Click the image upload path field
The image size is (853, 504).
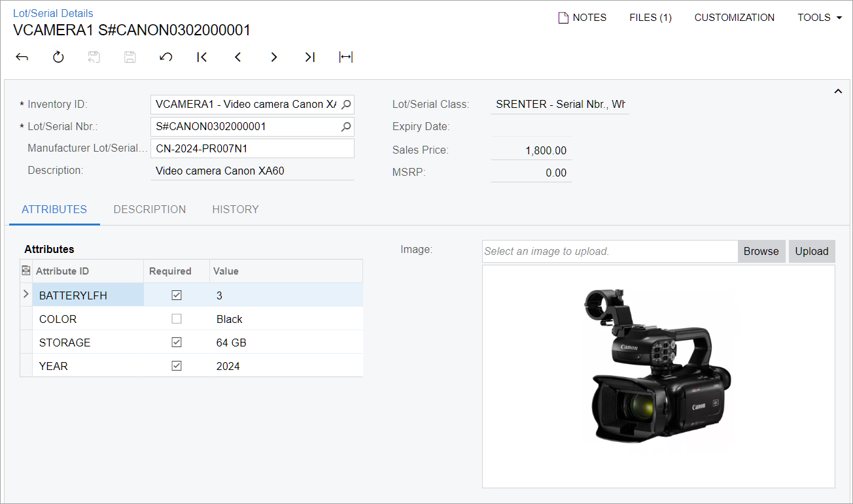(x=610, y=251)
